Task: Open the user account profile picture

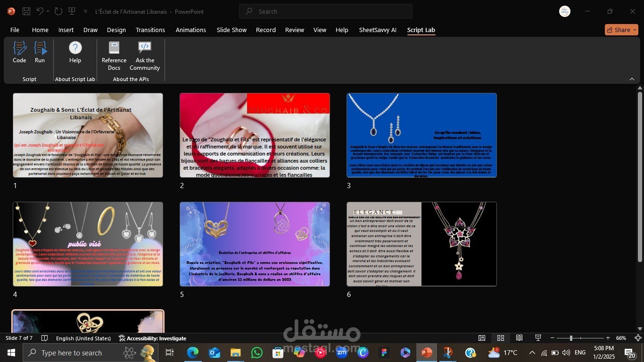Action: tap(565, 11)
